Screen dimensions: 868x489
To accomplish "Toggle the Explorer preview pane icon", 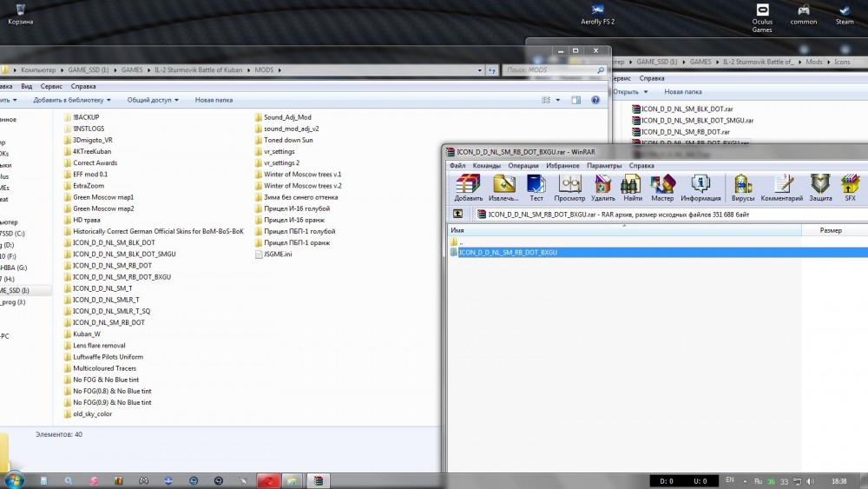I will (x=575, y=100).
